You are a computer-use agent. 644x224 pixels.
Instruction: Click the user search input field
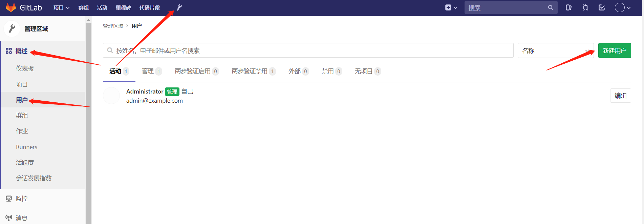(x=308, y=50)
